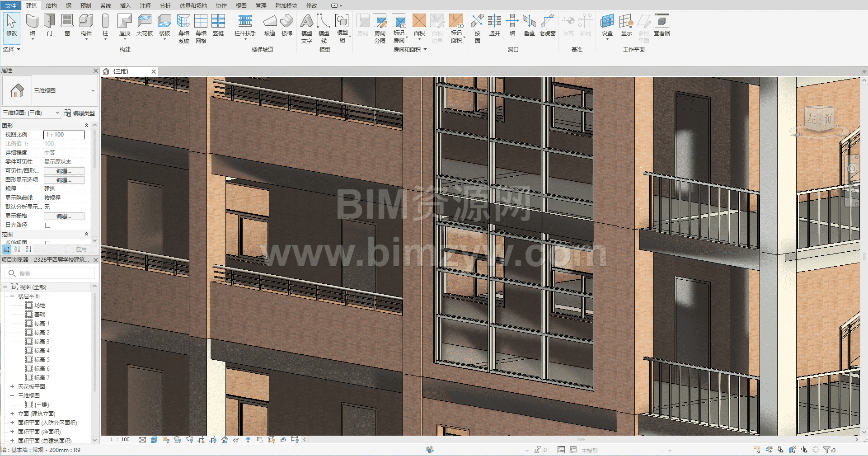Select the 模型文字 (Model Text) tool
The width and height of the screenshot is (868, 456).
point(307,28)
